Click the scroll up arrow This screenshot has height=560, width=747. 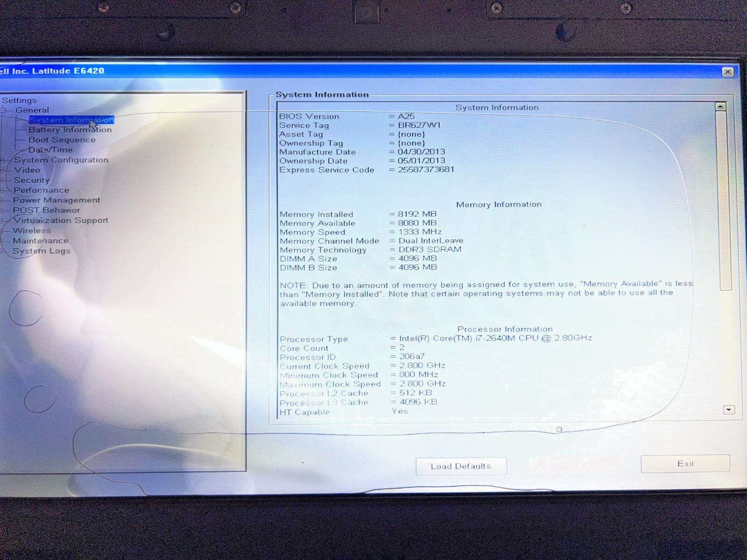[x=720, y=107]
